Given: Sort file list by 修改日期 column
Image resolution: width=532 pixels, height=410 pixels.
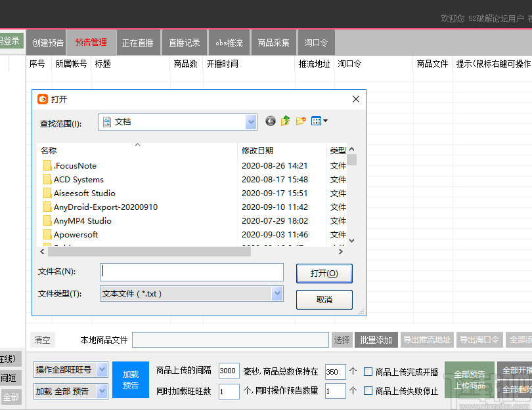Looking at the screenshot, I should [x=257, y=150].
